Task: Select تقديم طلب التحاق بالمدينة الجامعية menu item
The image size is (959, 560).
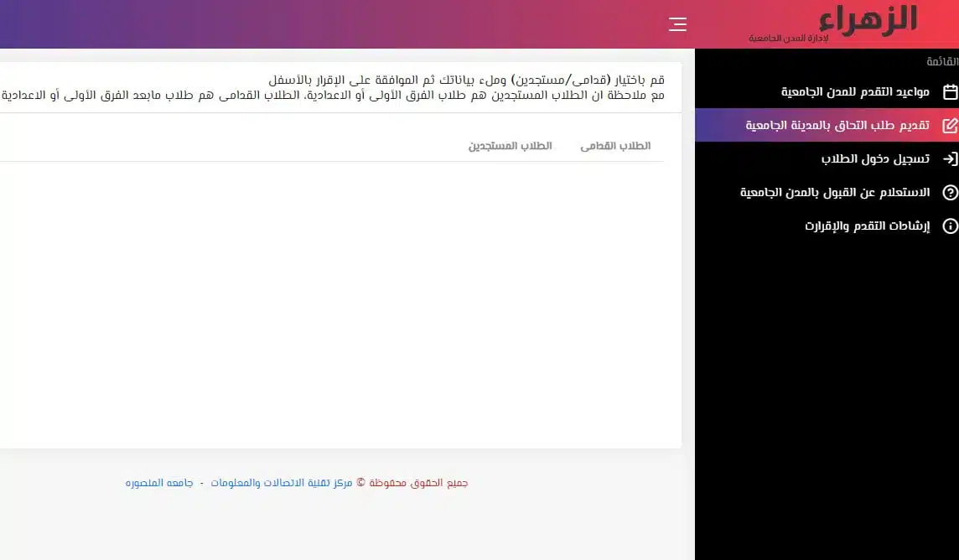Action: (827, 125)
